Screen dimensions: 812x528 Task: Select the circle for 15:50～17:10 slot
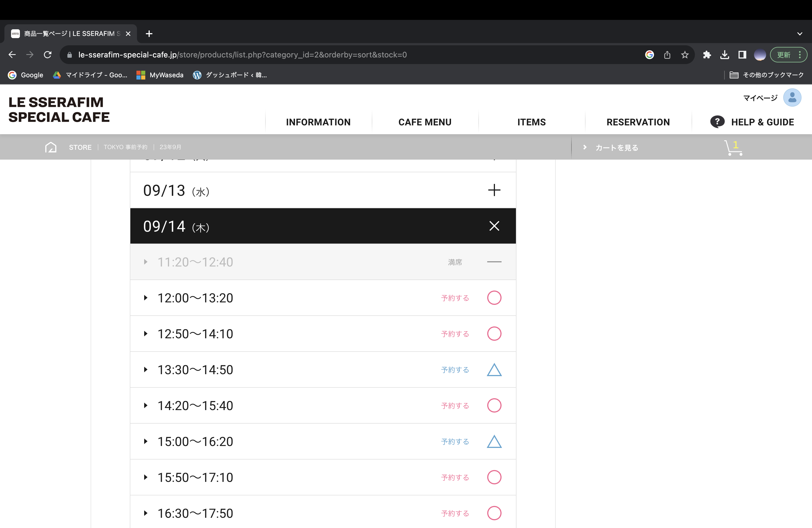pyautogui.click(x=494, y=477)
